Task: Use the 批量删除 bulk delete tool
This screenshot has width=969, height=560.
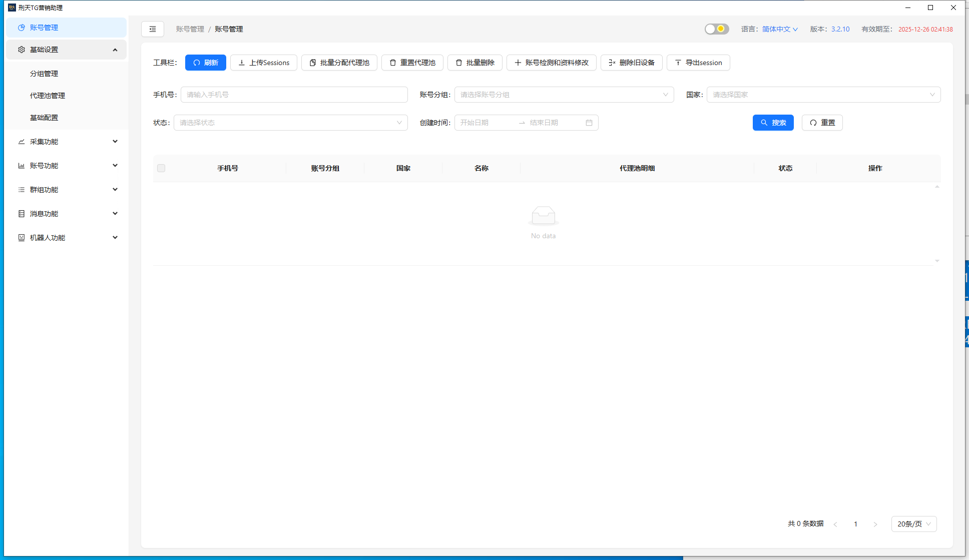Action: (x=474, y=63)
